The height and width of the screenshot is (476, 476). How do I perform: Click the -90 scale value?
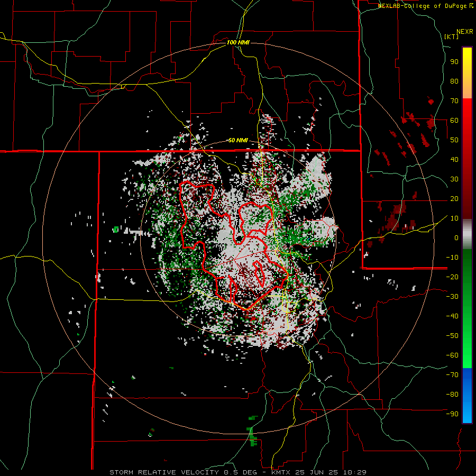452,414
